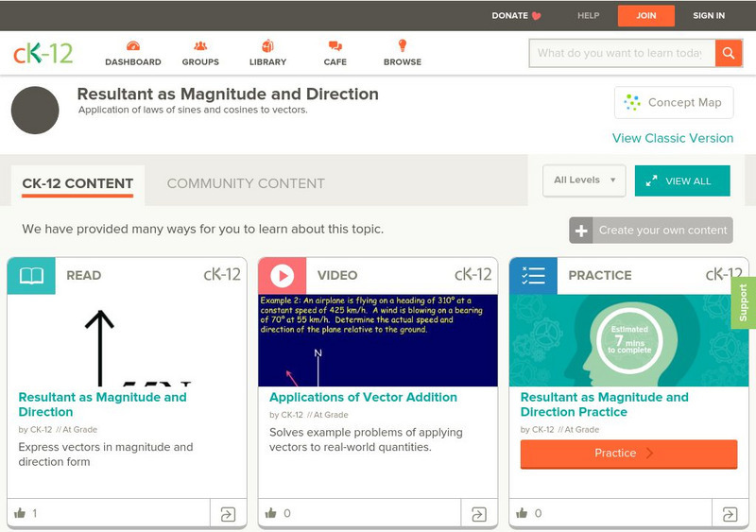Screen dimensions: 756x532
Task: Open the Cafe chat icon
Action: coord(335,46)
